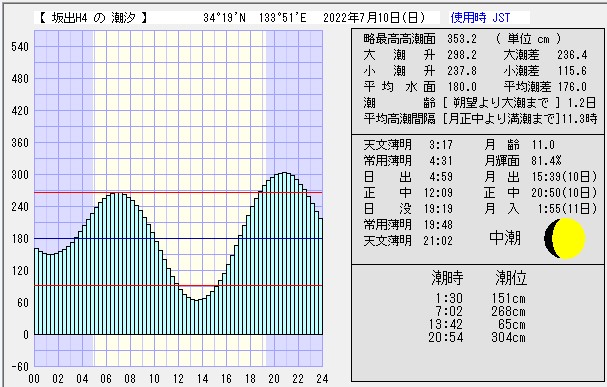Screen dimensions: 607x387
Task: Click the 7:02 tide time entry
Action: coord(448,312)
